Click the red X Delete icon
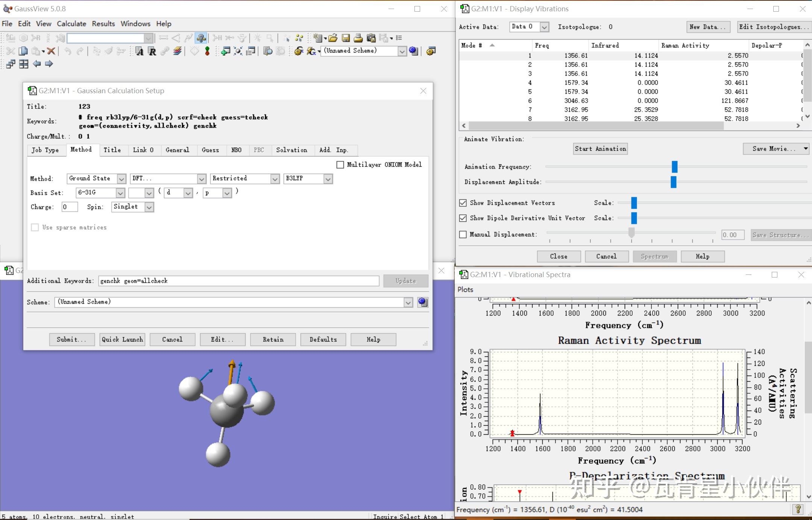 (x=51, y=51)
